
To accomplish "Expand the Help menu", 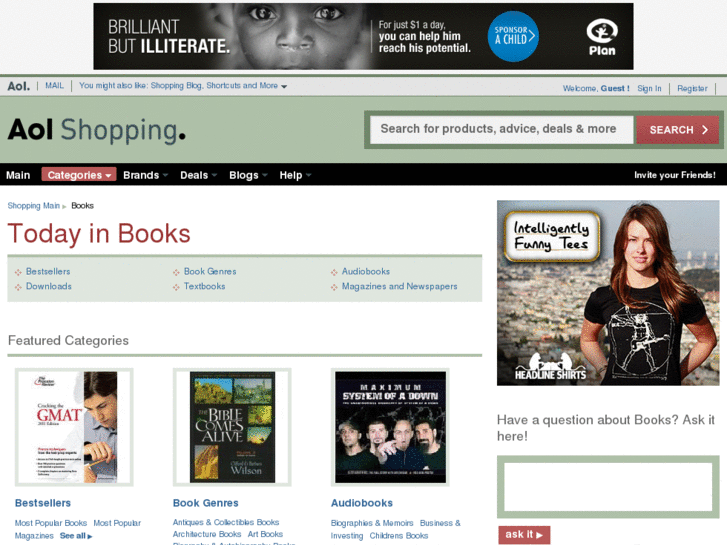I will tap(295, 175).
